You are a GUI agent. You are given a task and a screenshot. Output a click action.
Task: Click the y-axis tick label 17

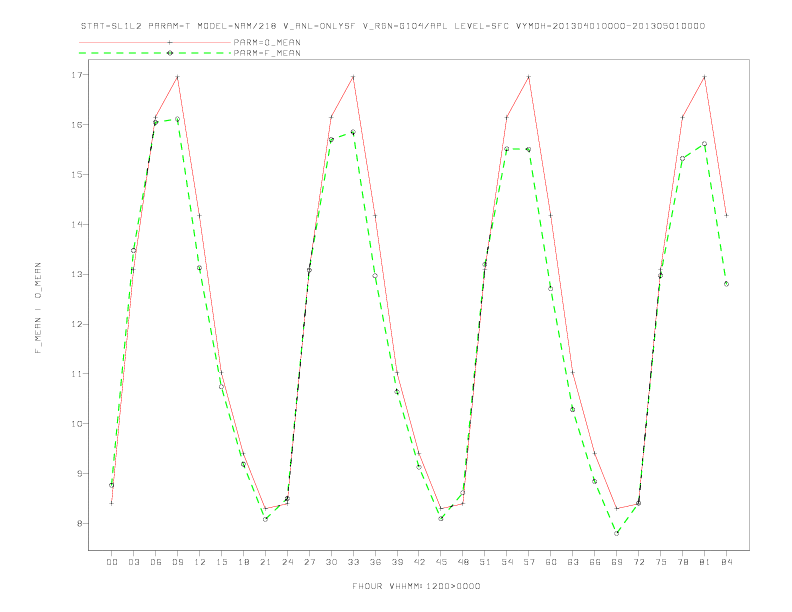point(77,75)
